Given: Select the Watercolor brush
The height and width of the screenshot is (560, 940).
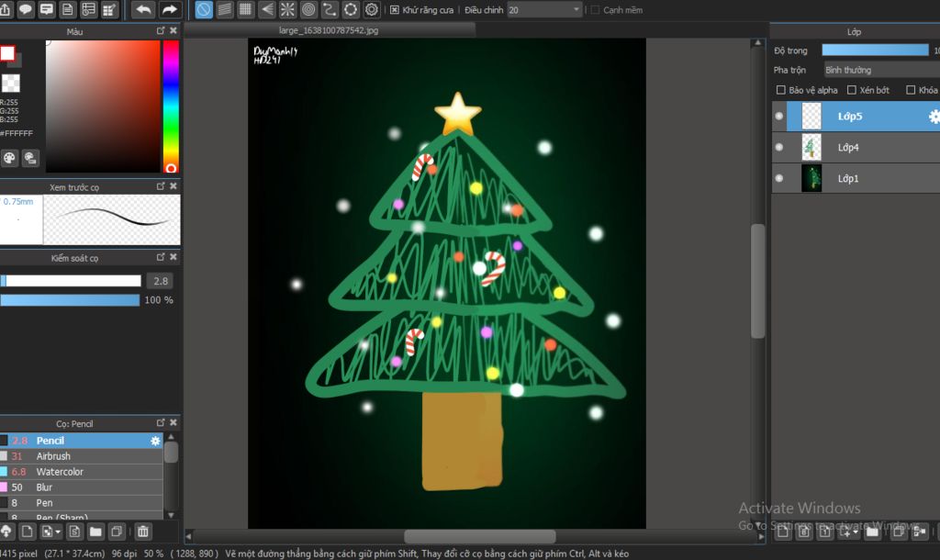Looking at the screenshot, I should (82, 472).
